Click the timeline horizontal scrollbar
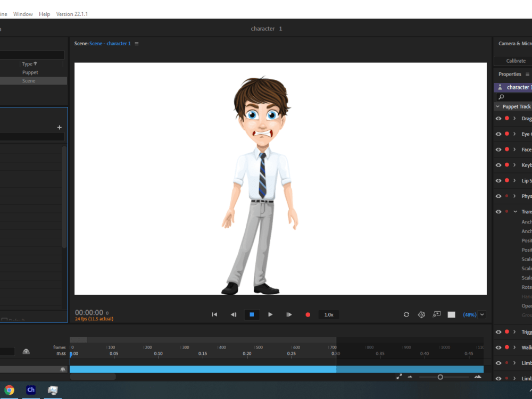The width and height of the screenshot is (532, 399). click(x=93, y=377)
